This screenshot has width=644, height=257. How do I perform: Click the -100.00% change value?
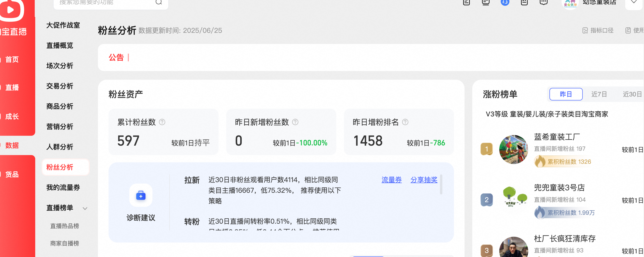311,143
